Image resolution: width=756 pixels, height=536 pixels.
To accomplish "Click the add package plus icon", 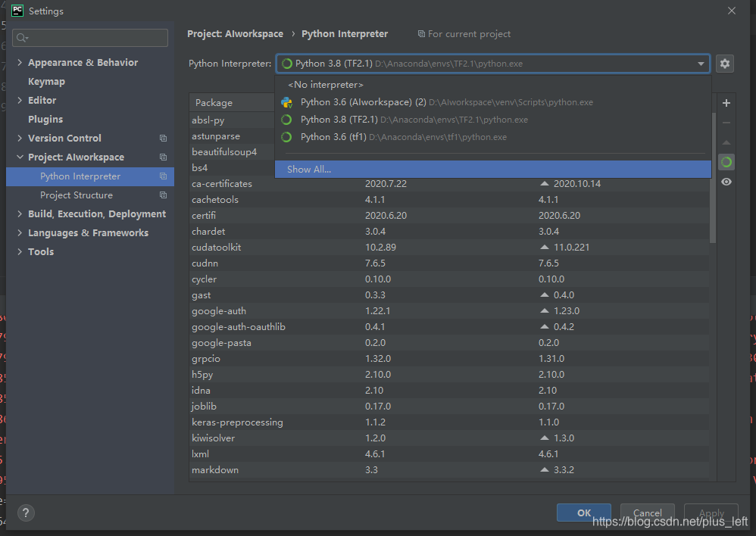I will (x=726, y=103).
